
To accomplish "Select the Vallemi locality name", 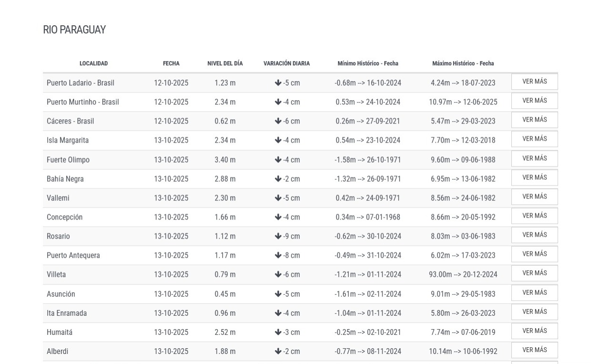I will (58, 198).
